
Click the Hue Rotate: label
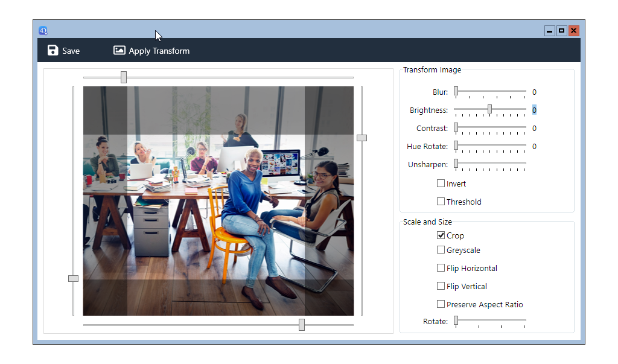[x=427, y=147]
